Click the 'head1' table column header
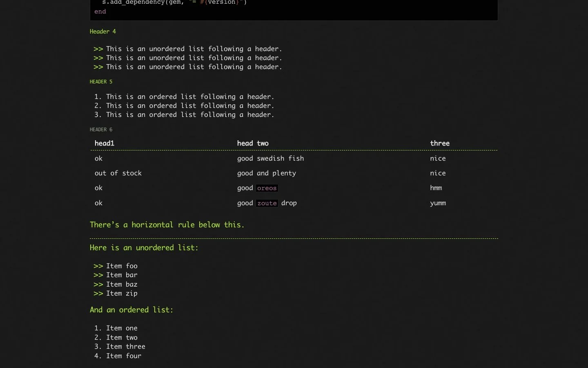The image size is (588, 368). click(105, 144)
